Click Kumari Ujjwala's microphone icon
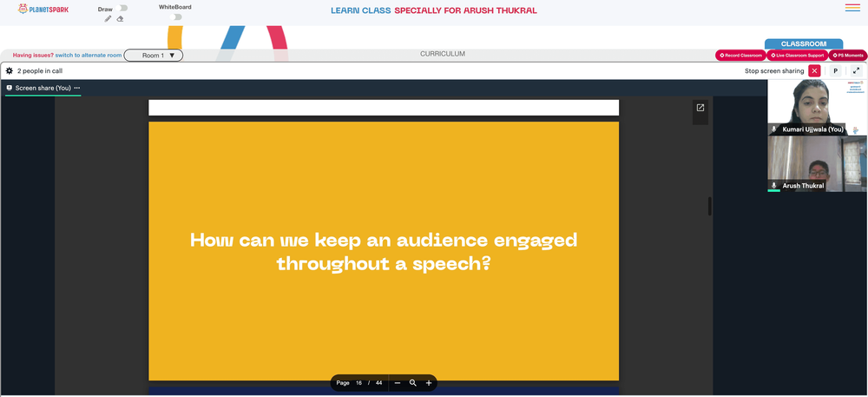Viewport: 868px width, 397px height. coord(774,129)
